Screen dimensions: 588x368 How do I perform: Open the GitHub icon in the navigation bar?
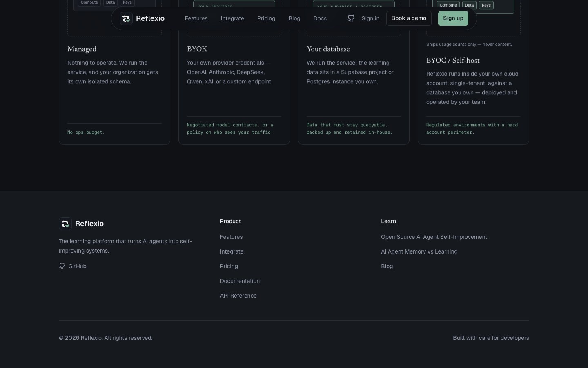tap(351, 18)
